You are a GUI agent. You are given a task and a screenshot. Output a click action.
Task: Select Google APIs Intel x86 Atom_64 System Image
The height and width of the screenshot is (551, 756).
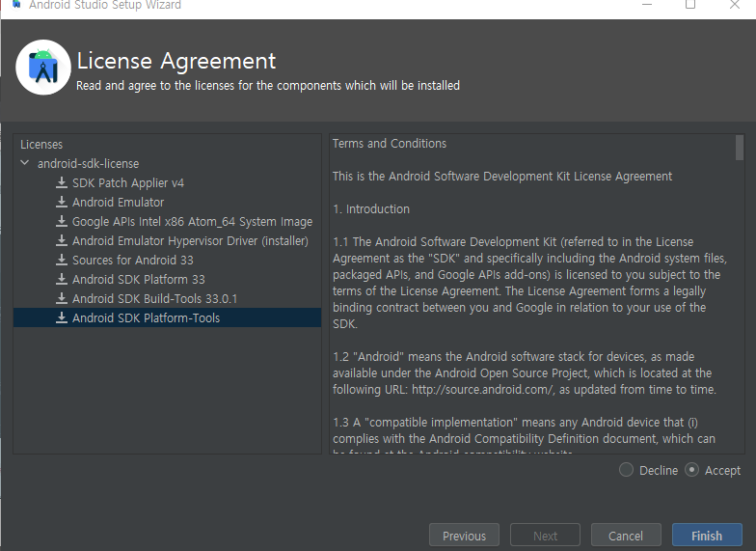pos(167,222)
